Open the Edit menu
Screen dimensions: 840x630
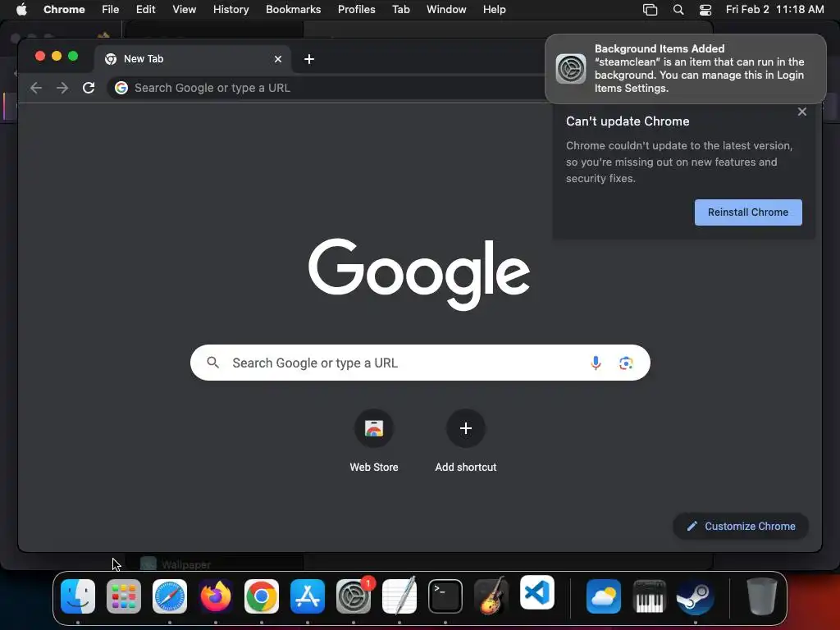click(145, 9)
